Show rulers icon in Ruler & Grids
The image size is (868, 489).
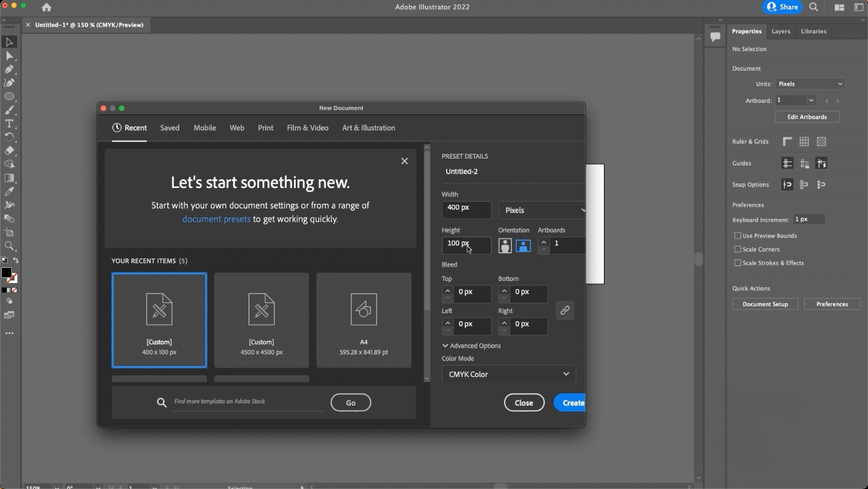(x=787, y=141)
